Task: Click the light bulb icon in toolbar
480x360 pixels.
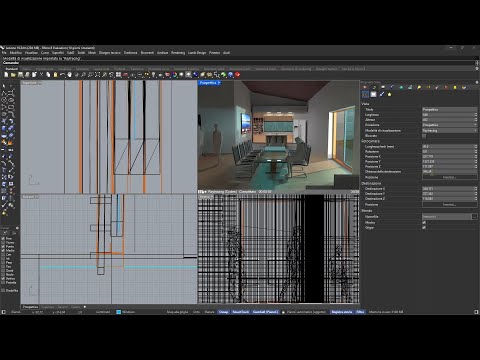Action: [153, 74]
